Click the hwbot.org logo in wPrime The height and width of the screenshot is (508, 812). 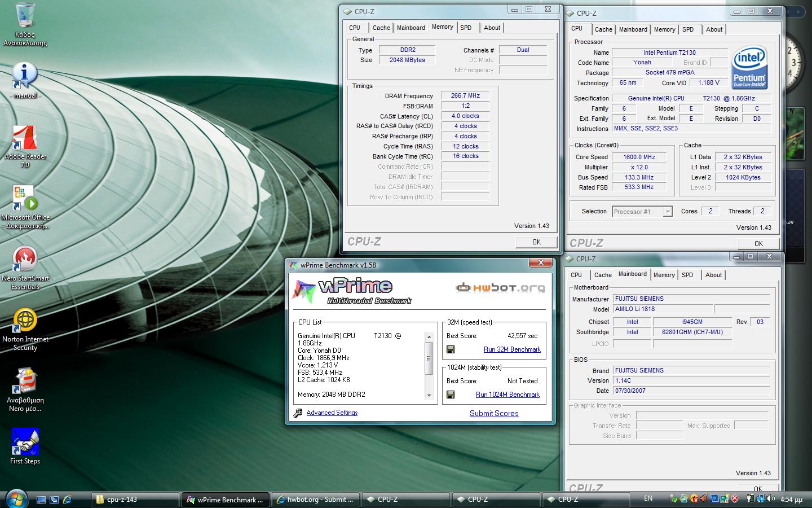(501, 288)
